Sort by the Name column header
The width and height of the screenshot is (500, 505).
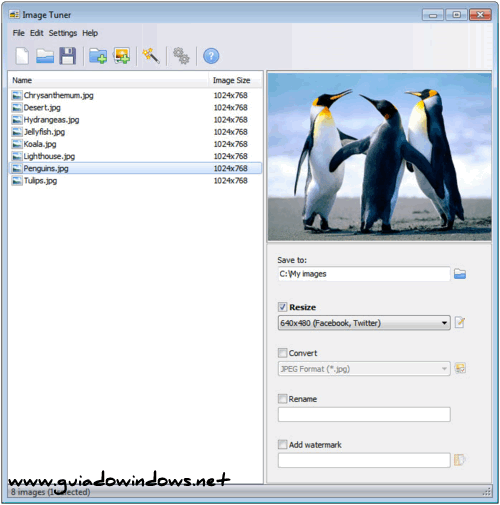tap(109, 80)
